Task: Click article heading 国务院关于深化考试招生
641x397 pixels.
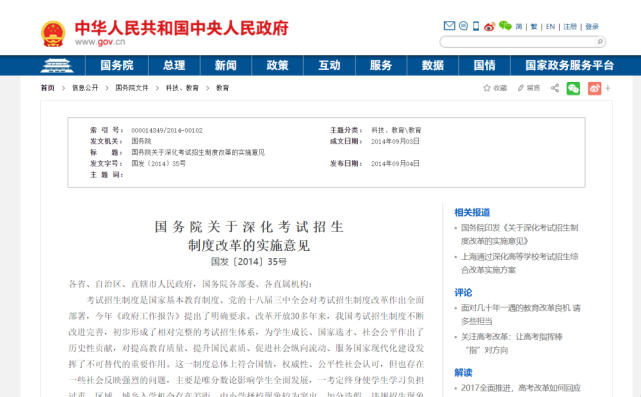Action: pyautogui.click(x=249, y=227)
